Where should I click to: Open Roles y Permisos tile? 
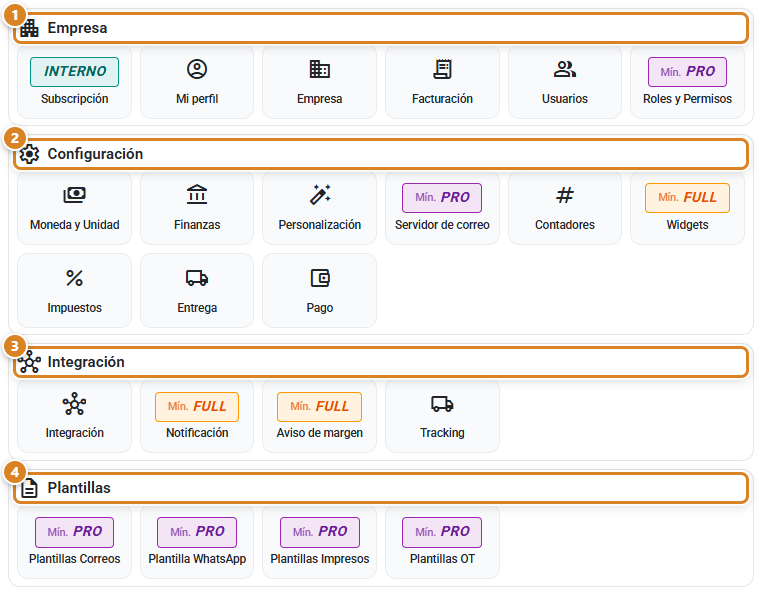tap(687, 82)
